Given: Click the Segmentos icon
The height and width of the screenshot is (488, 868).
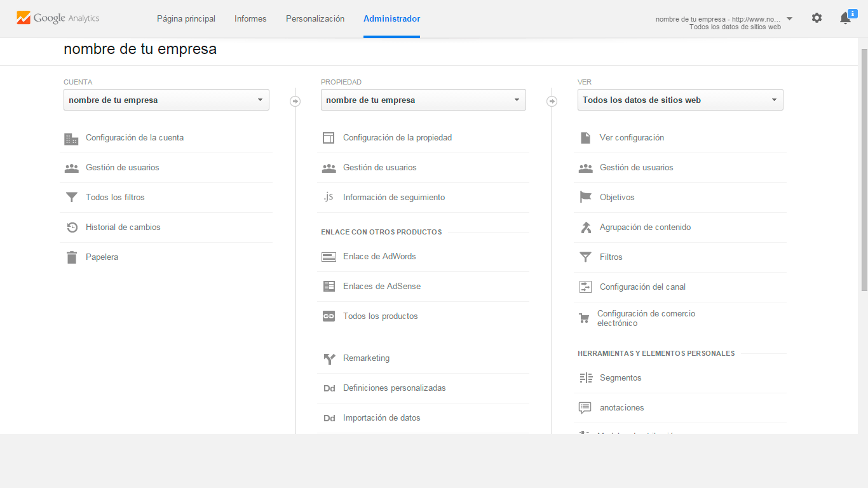Looking at the screenshot, I should [585, 378].
